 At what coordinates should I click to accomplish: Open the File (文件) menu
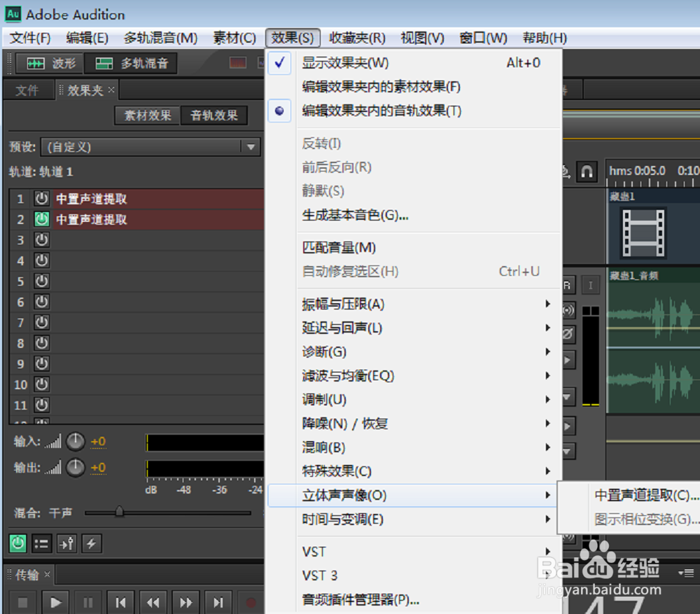click(30, 38)
